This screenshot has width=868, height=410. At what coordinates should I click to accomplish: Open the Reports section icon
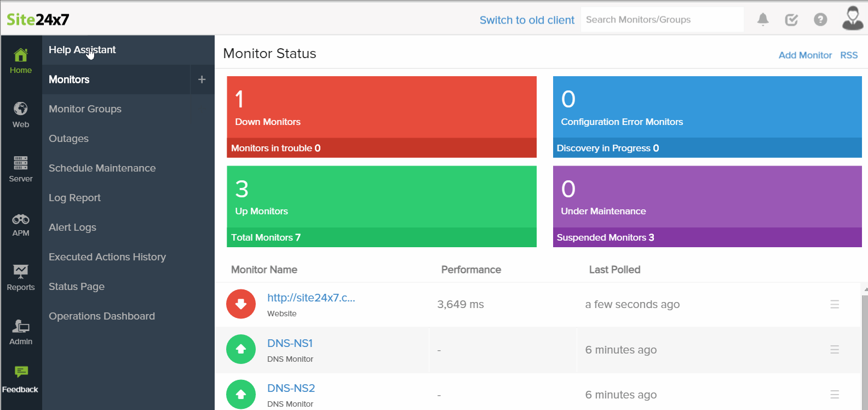coord(21,271)
